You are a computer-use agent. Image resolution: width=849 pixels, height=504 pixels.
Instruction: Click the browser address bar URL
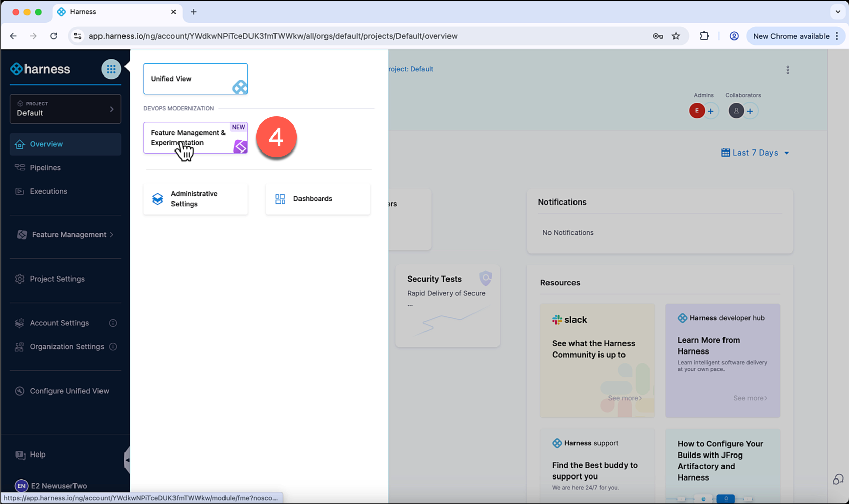click(x=273, y=36)
